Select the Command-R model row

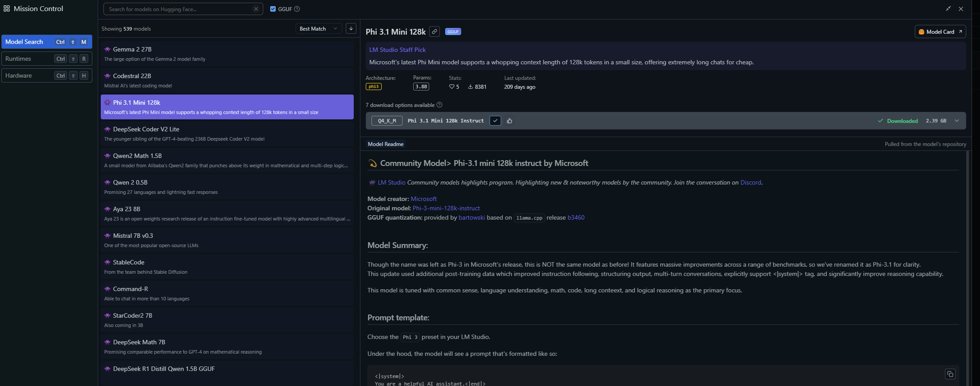[x=227, y=293]
